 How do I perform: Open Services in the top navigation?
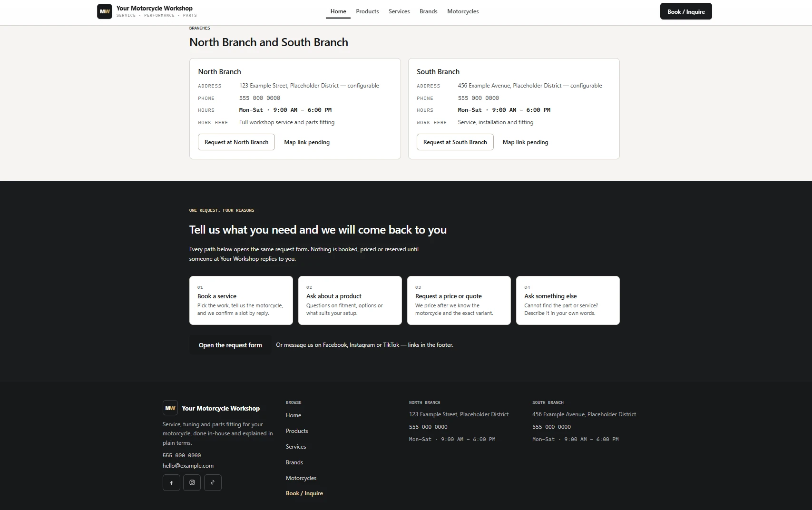pyautogui.click(x=399, y=11)
